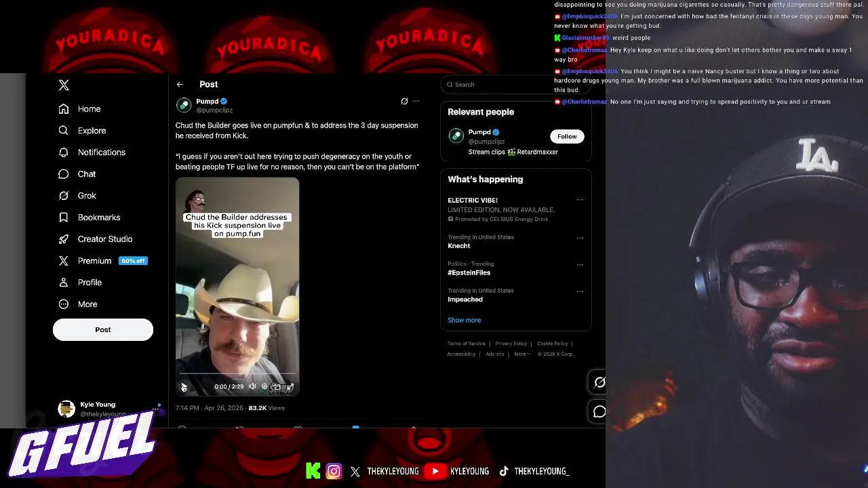The image size is (868, 488).
Task: Go back using the arrow beside Post
Action: pyautogui.click(x=180, y=85)
